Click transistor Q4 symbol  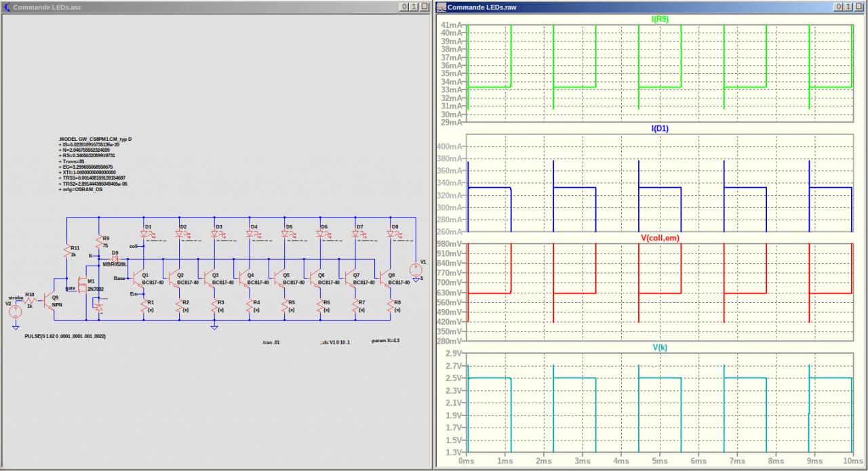(245, 277)
